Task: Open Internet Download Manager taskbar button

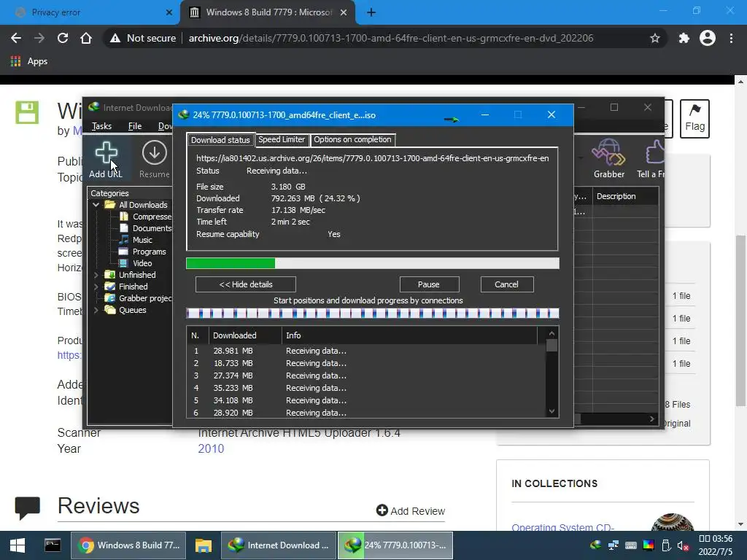Action: point(279,545)
